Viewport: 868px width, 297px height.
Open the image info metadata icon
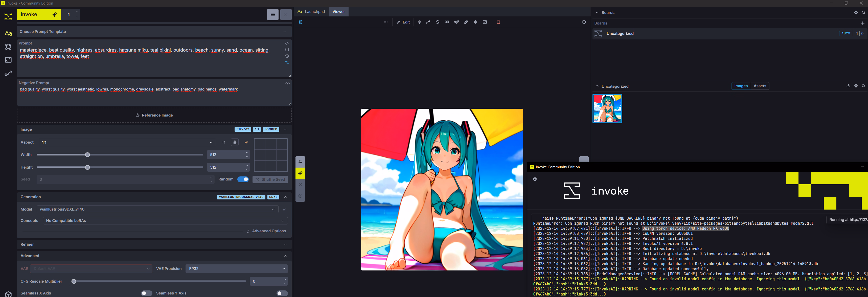click(x=584, y=22)
